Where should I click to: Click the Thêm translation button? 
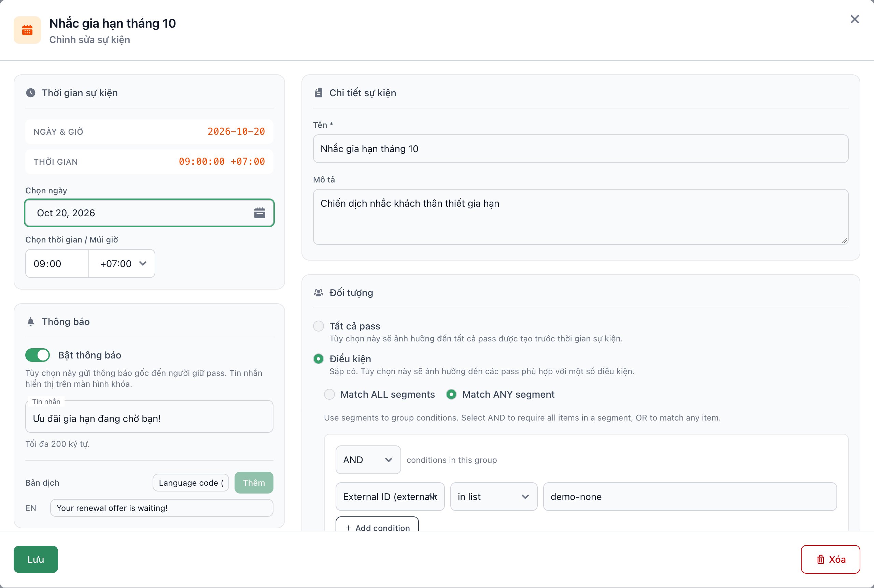(254, 483)
